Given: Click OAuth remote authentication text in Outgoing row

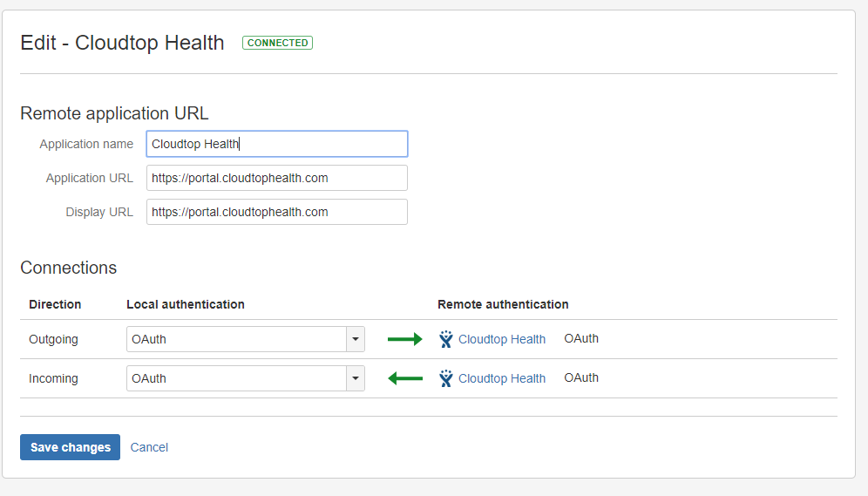Looking at the screenshot, I should [x=581, y=339].
